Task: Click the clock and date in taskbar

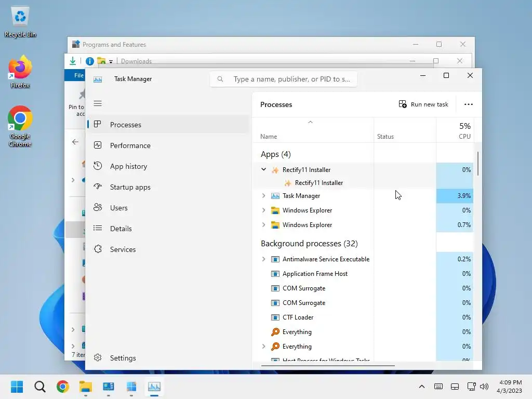Action: (509, 387)
